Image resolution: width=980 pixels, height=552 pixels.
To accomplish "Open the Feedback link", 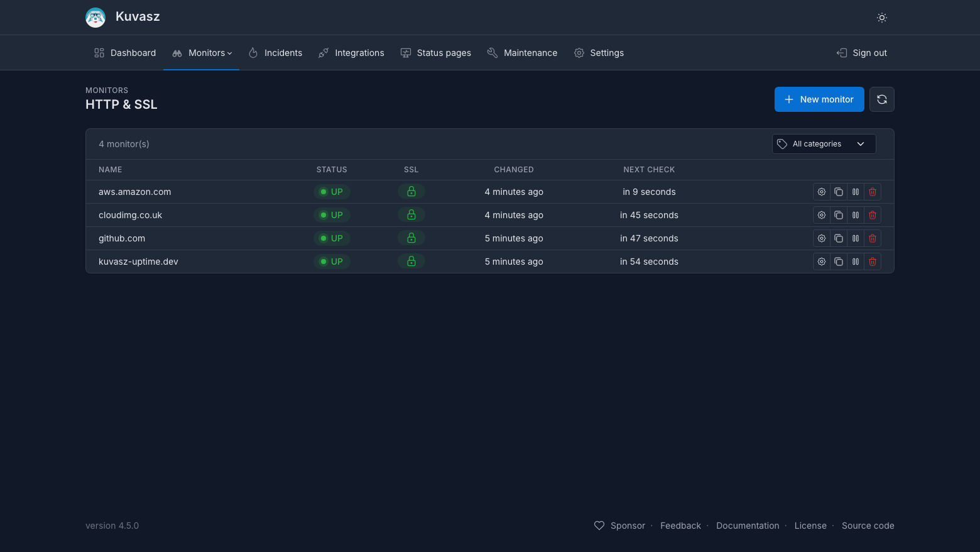I will pos(680,526).
